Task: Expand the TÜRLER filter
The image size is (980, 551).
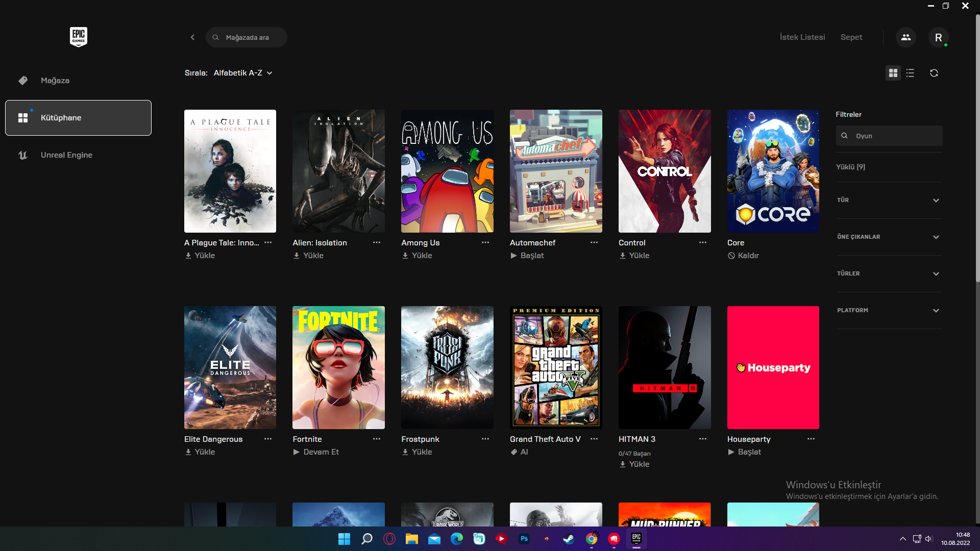Action: click(x=889, y=273)
